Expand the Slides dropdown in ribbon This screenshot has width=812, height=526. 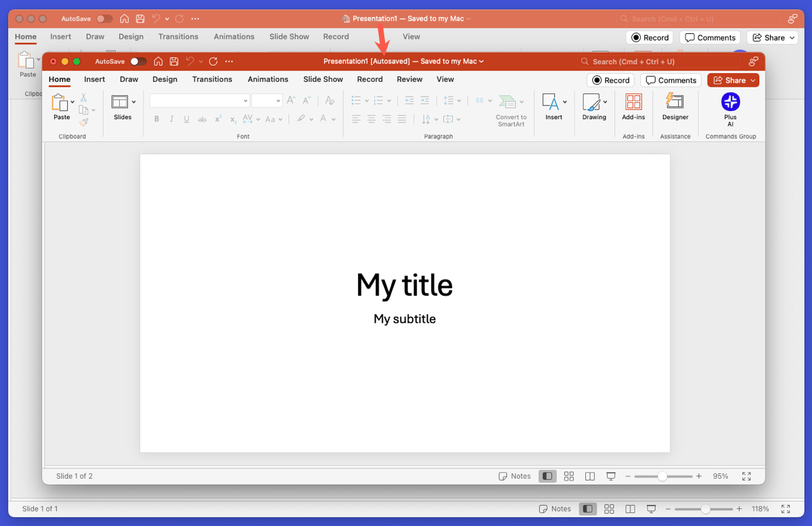point(133,102)
